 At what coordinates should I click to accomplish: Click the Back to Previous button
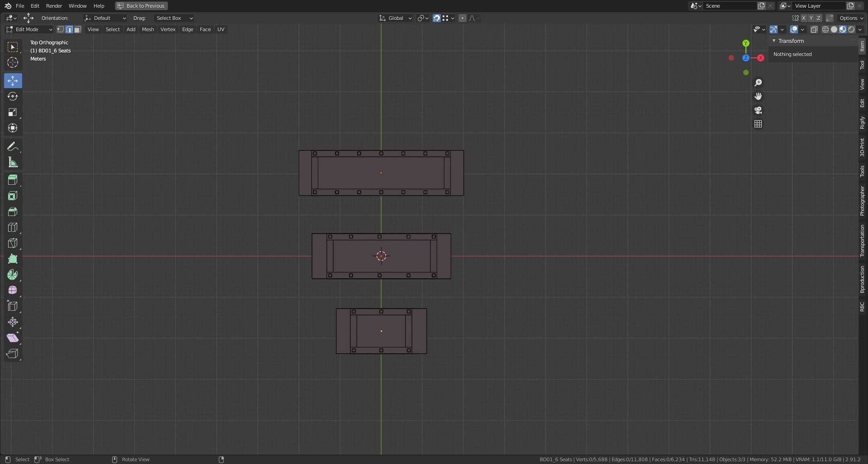point(142,6)
